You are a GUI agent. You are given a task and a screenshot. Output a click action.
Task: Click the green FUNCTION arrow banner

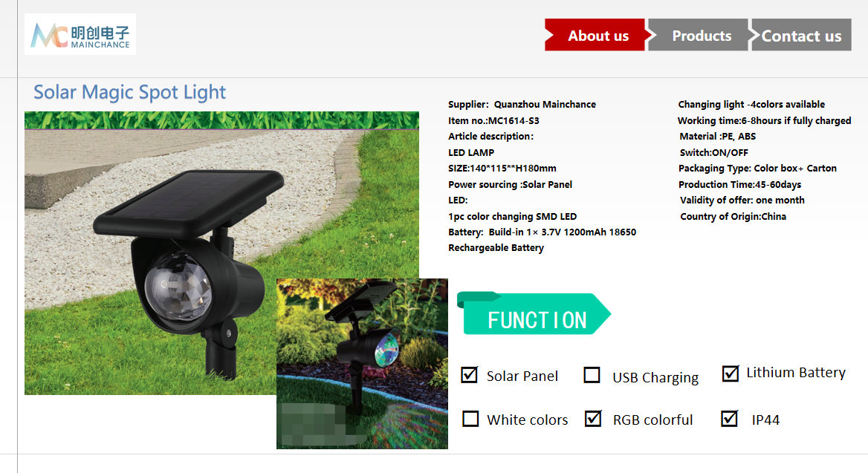click(x=534, y=313)
